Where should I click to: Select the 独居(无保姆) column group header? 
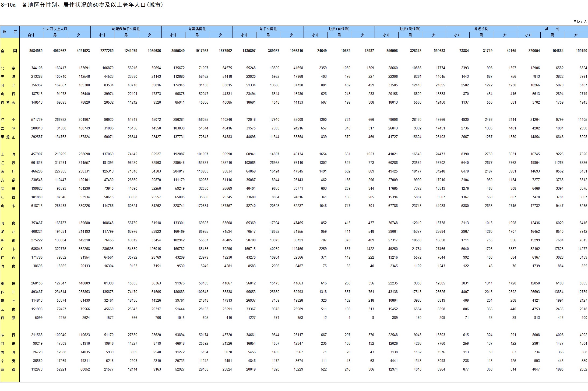[410, 29]
